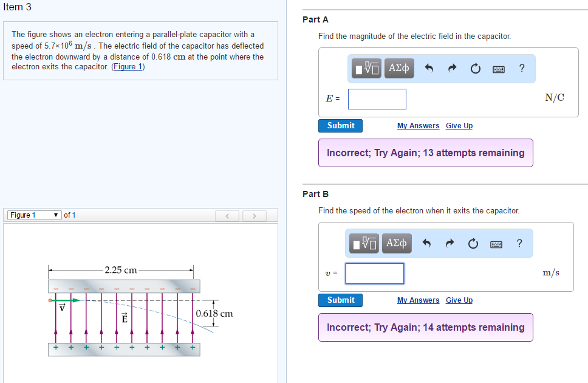The height and width of the screenshot is (383, 588).
Task: Click the v answer input field
Action: 375,274
